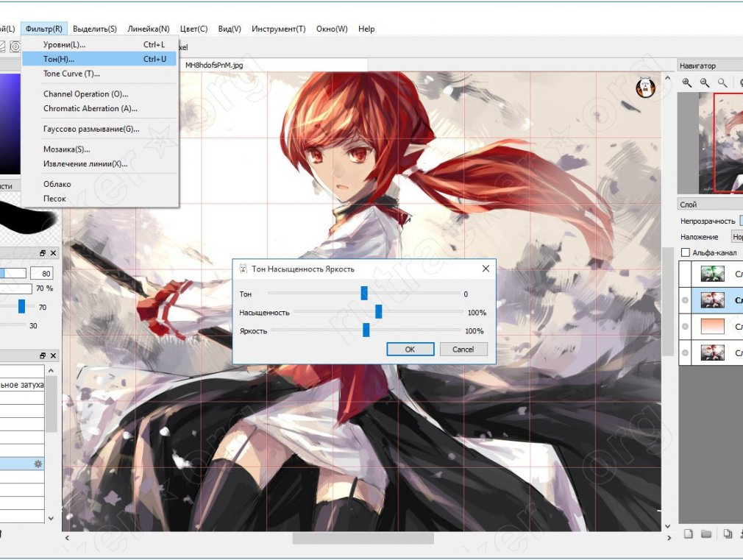Choose Channel Operation (O)... filter
The height and width of the screenshot is (560, 743).
pyautogui.click(x=99, y=94)
